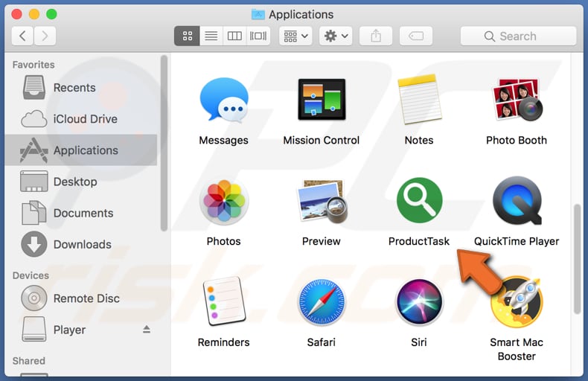Open the item arrangement dropdown
The width and height of the screenshot is (588, 381).
(295, 36)
